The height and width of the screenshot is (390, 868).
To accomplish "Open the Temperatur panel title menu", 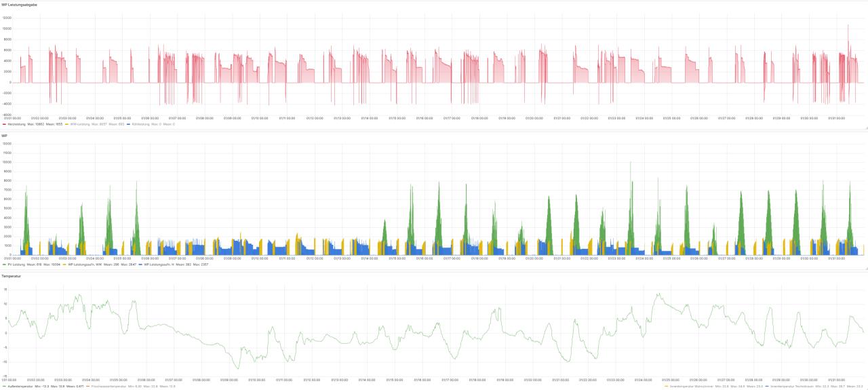I will click(11, 277).
